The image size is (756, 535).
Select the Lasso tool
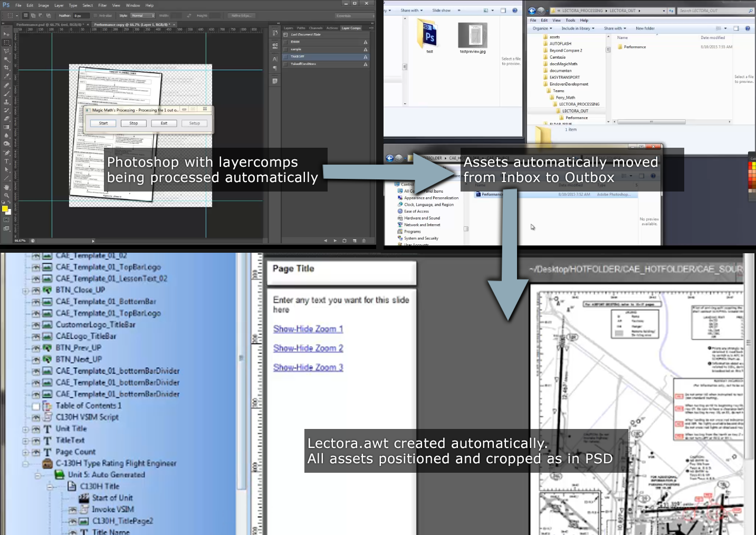(x=6, y=51)
